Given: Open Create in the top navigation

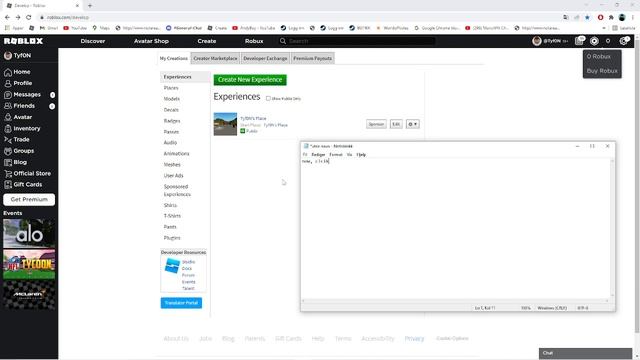Looking at the screenshot, I should [207, 41].
